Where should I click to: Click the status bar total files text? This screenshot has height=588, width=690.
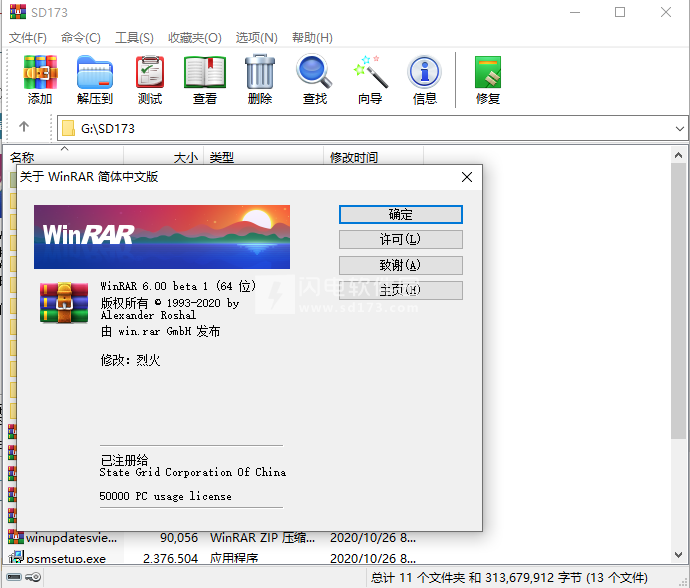(509, 577)
